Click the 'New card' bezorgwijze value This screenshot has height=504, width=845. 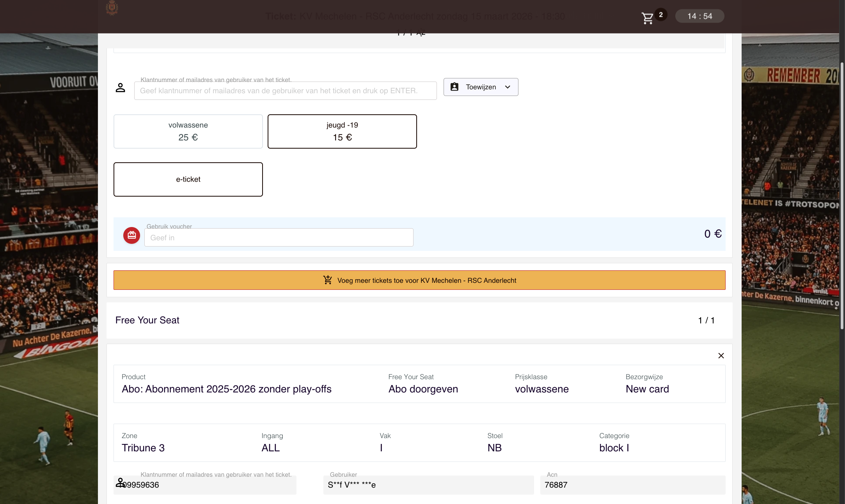pyautogui.click(x=647, y=389)
